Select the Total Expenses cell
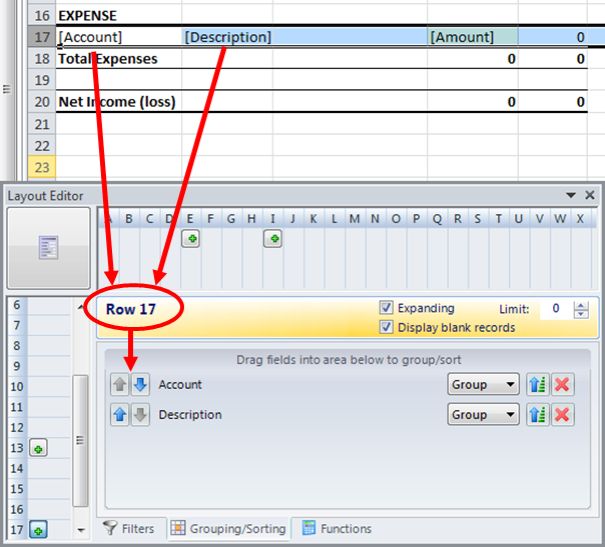 119,59
